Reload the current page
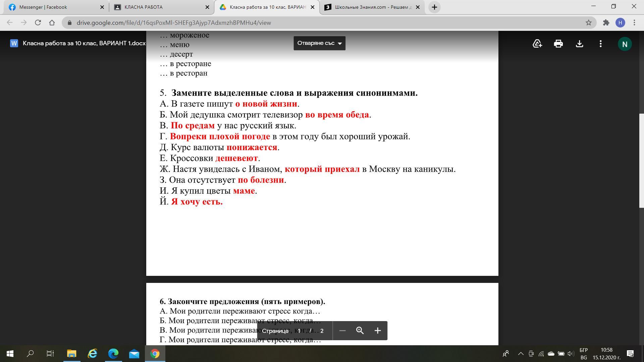Screen dimensions: 644x362 38,22
